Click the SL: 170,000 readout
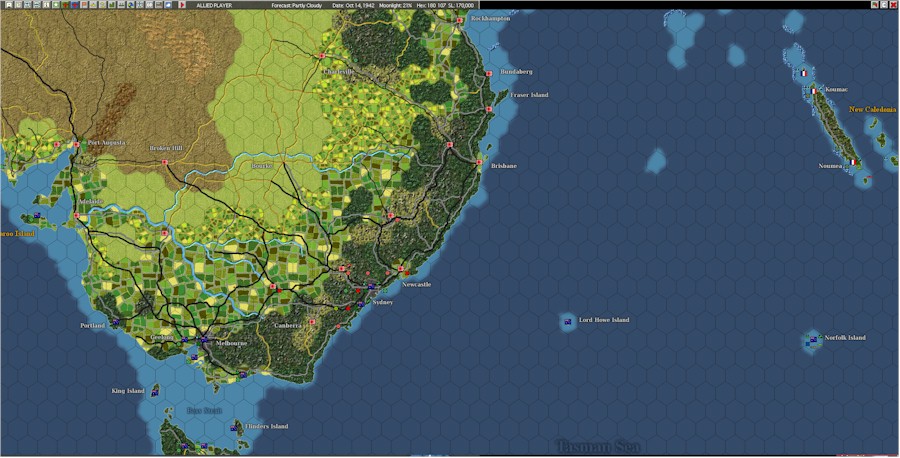 click(x=461, y=5)
